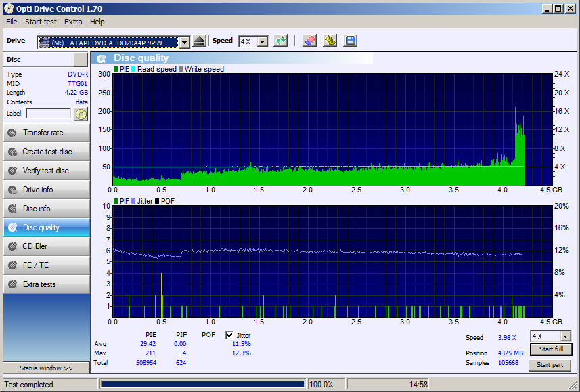Click the PIE max value 211
Image resolution: width=580 pixels, height=392 pixels.
(150, 353)
